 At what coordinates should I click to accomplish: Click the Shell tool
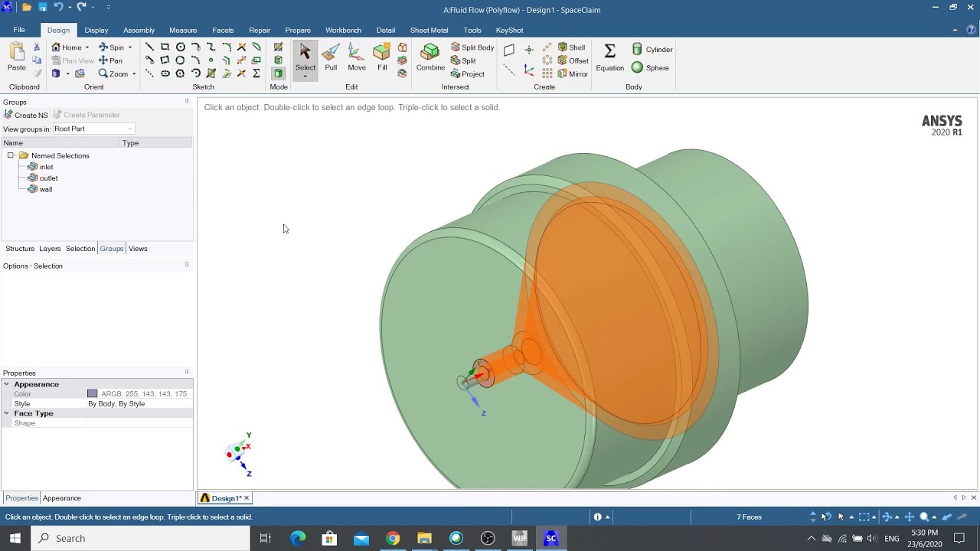pos(572,47)
